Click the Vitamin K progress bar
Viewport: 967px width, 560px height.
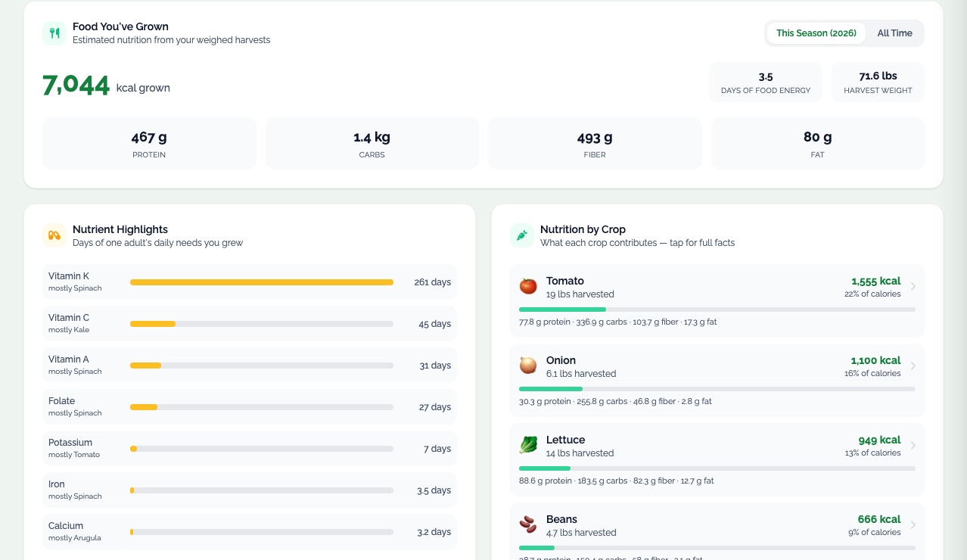[262, 282]
